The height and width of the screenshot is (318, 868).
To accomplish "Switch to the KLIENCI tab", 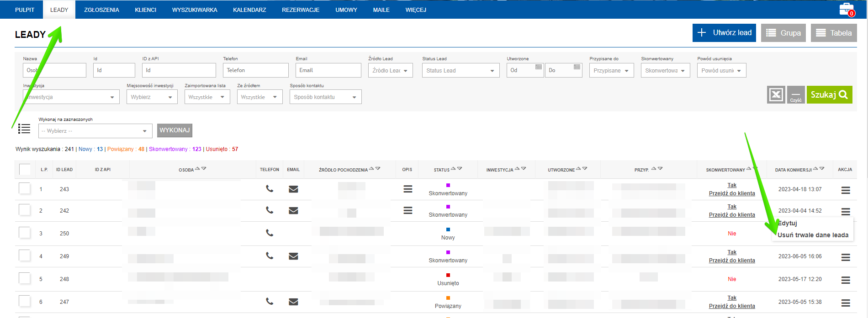I will (x=146, y=10).
